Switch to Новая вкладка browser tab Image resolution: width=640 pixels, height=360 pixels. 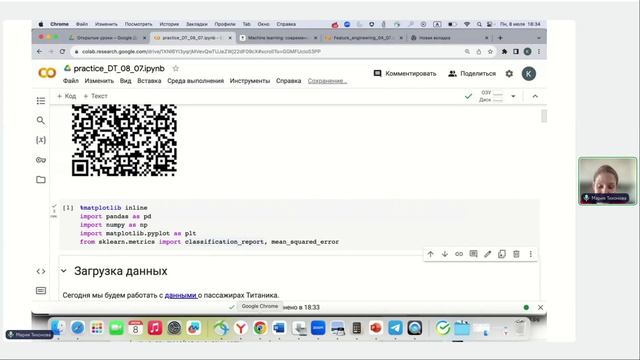click(x=449, y=38)
